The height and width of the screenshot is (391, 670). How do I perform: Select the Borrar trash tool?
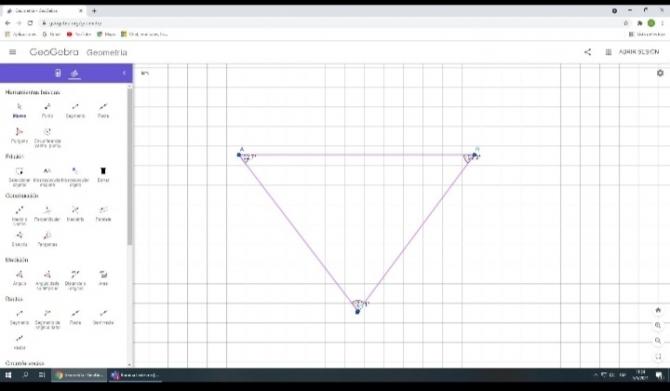click(103, 174)
